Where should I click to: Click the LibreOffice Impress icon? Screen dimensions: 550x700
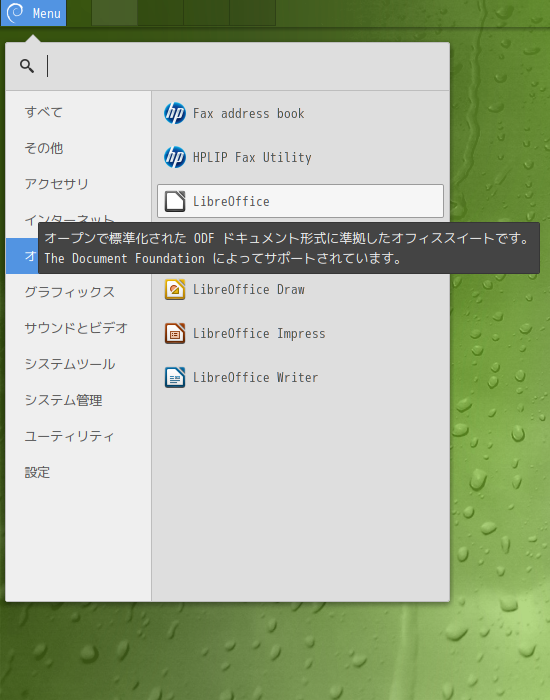(175, 333)
